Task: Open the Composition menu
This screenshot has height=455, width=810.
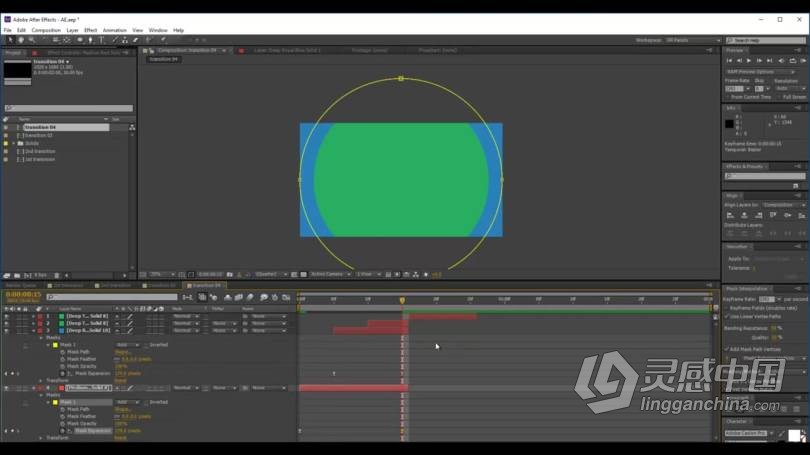Action: [46, 30]
